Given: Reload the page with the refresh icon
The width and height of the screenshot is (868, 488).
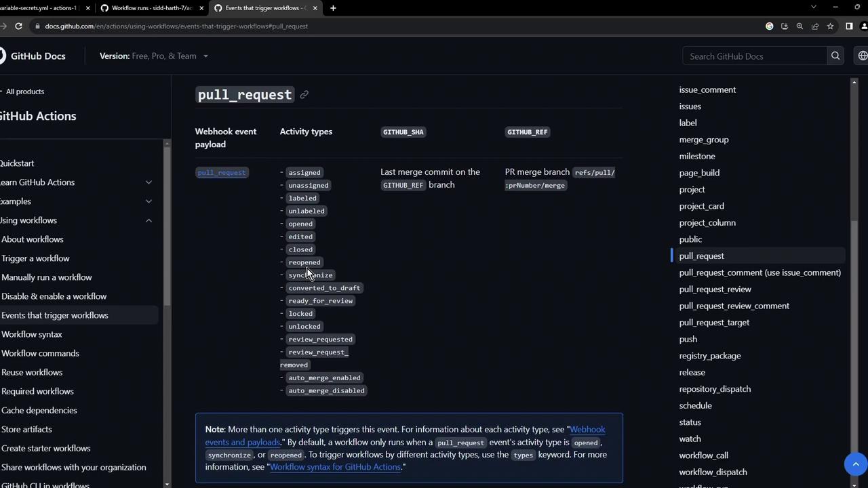Looking at the screenshot, I should (18, 26).
